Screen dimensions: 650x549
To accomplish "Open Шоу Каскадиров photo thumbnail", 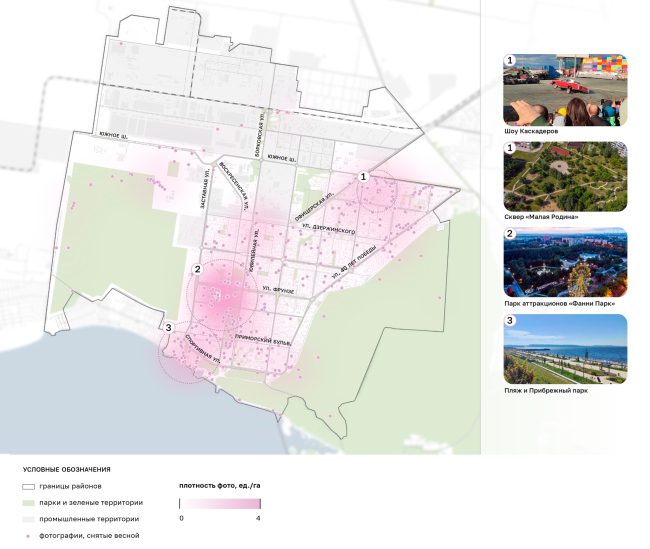I will point(565,88).
